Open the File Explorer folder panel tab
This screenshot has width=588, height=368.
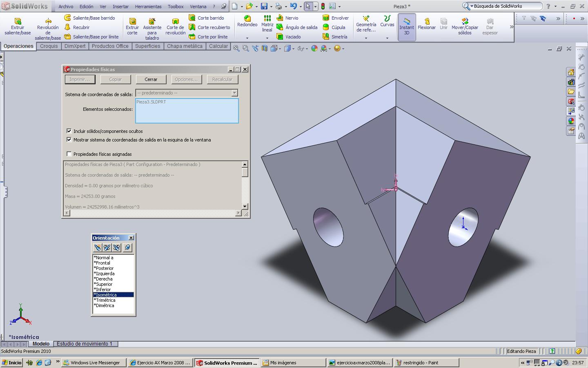point(571,92)
